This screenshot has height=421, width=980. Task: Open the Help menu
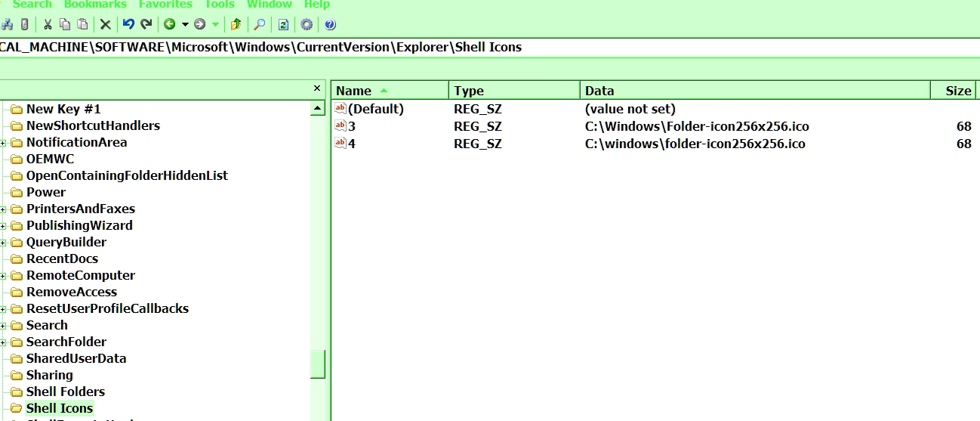pos(316,5)
